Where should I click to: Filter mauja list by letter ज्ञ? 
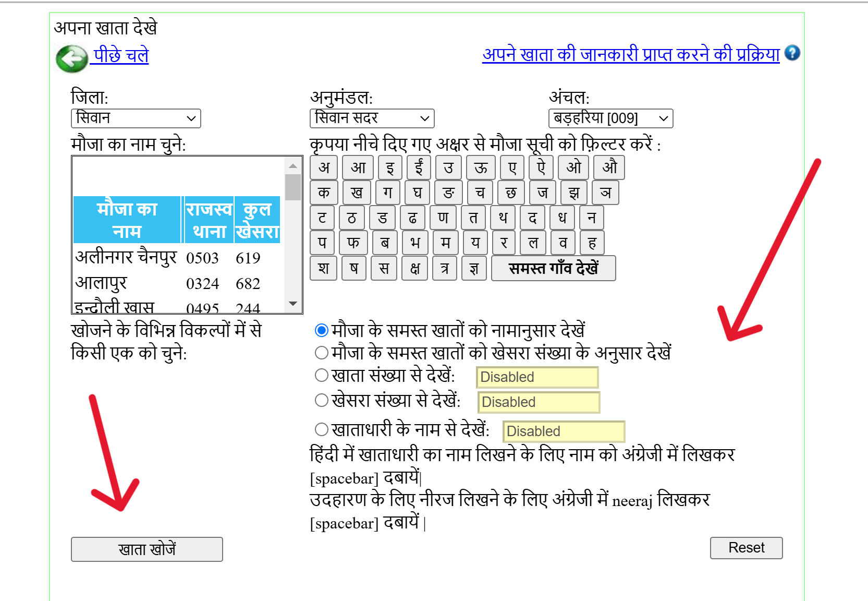(473, 268)
